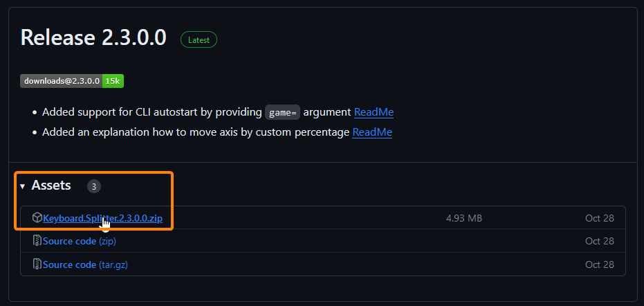
Task: Download Keyboard.Splitter.2.3.0.0.zip
Action: (x=102, y=218)
